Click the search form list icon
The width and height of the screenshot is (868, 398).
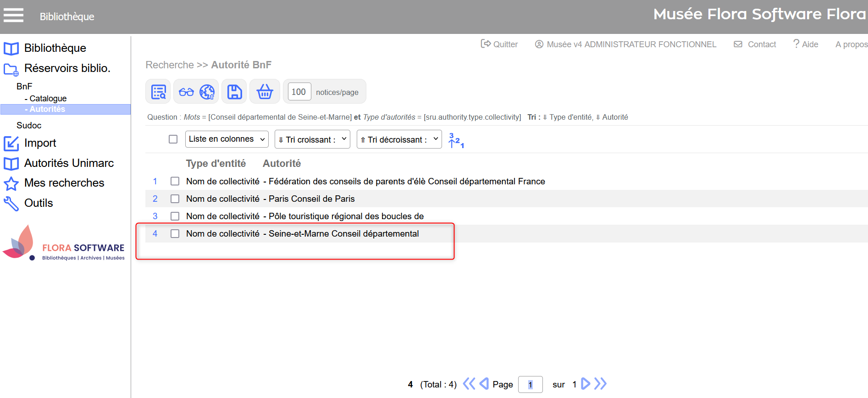158,92
